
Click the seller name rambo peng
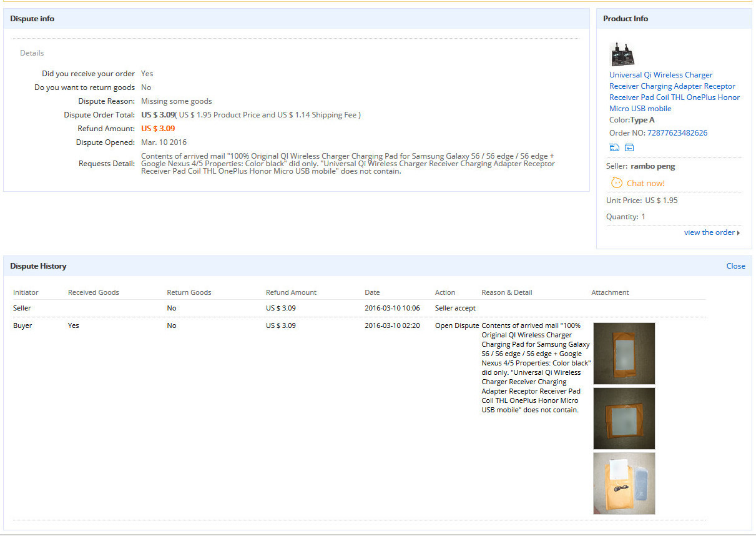point(653,166)
